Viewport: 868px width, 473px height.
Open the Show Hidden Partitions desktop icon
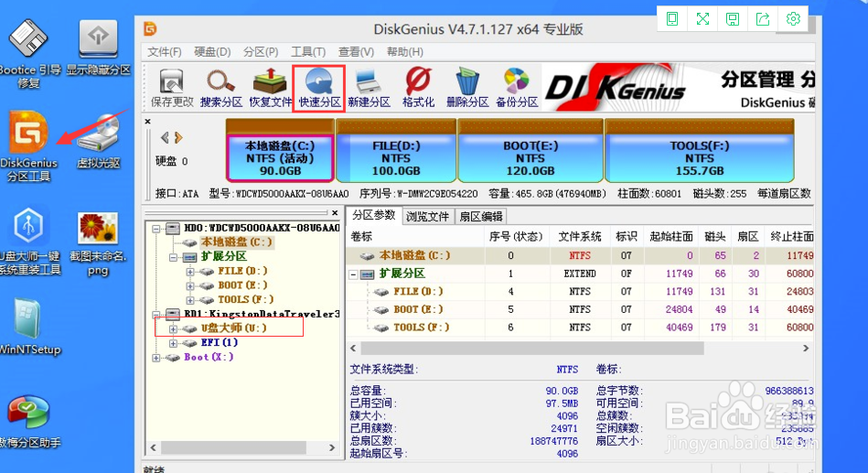tap(98, 47)
